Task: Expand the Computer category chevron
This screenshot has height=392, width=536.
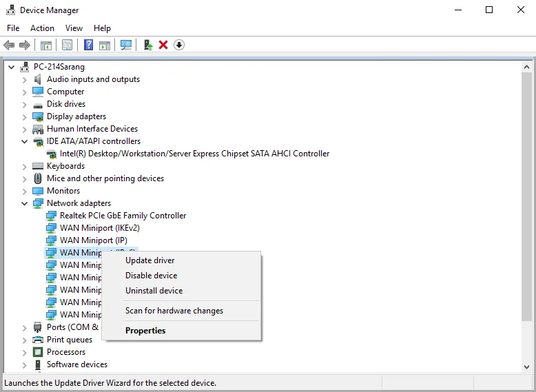Action: click(24, 92)
